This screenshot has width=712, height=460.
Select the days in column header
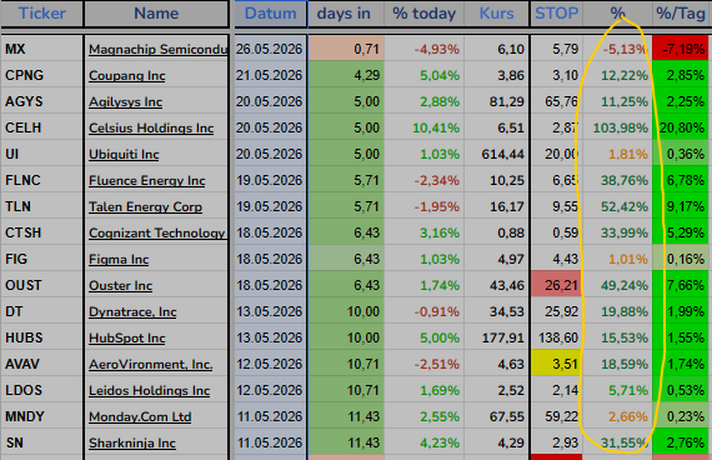[344, 13]
